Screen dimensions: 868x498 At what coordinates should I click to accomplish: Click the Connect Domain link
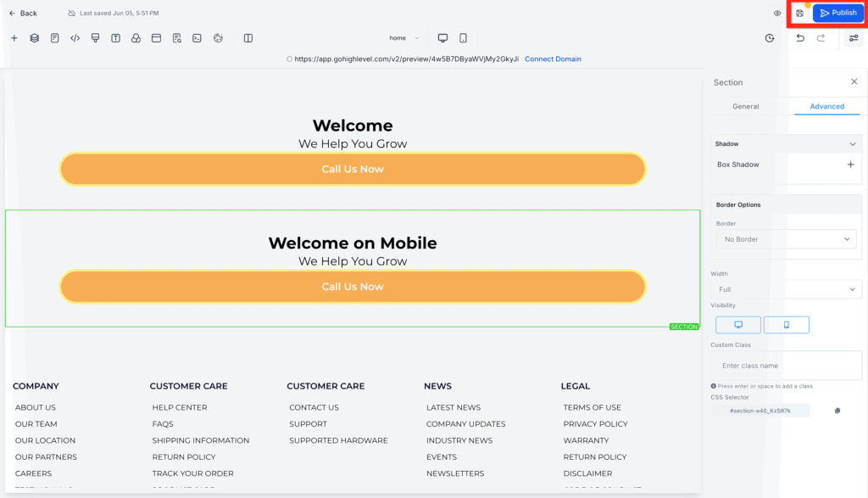[x=553, y=59]
